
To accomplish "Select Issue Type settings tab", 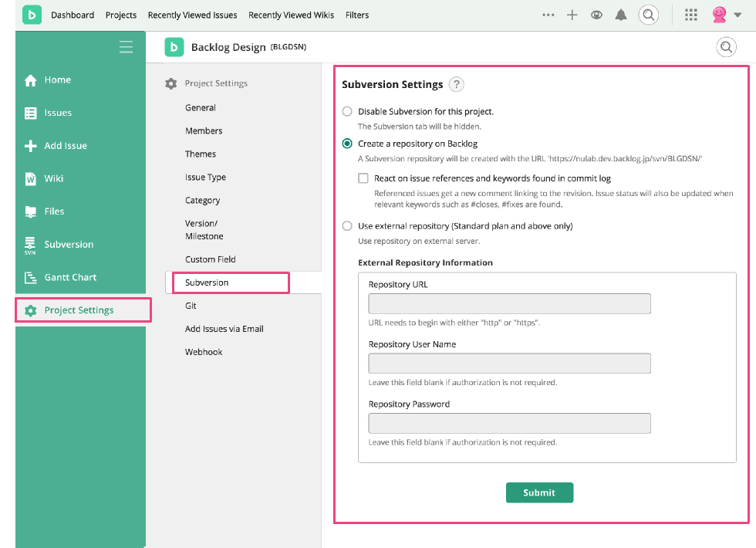I will point(205,177).
